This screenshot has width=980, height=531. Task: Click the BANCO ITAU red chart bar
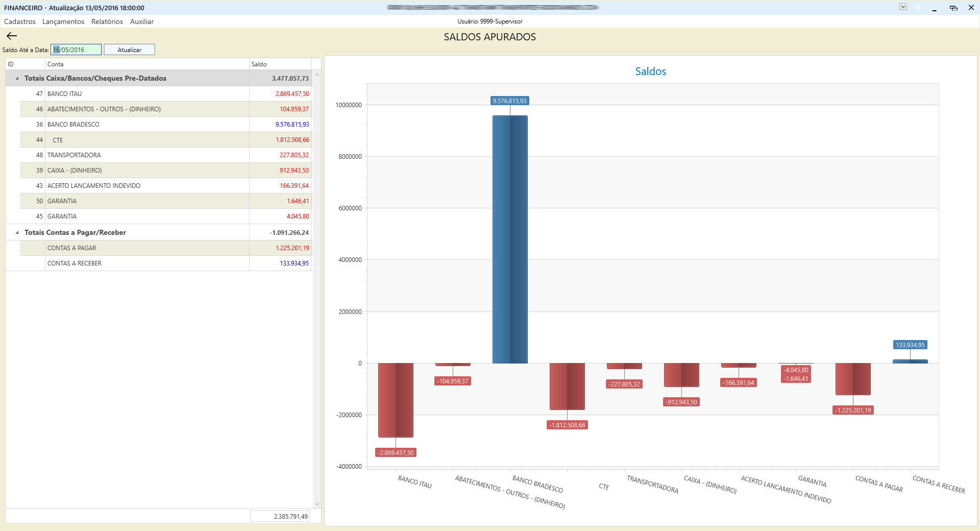[x=396, y=400]
